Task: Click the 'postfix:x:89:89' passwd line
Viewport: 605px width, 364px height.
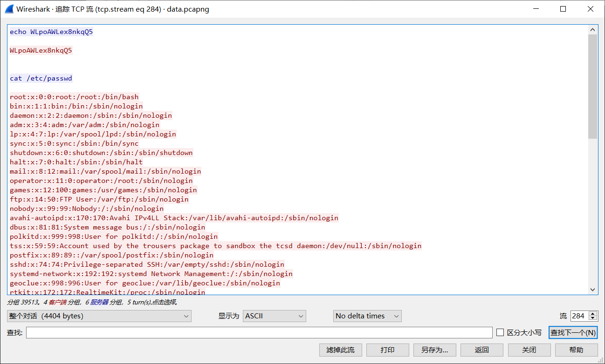Action: 111,255
